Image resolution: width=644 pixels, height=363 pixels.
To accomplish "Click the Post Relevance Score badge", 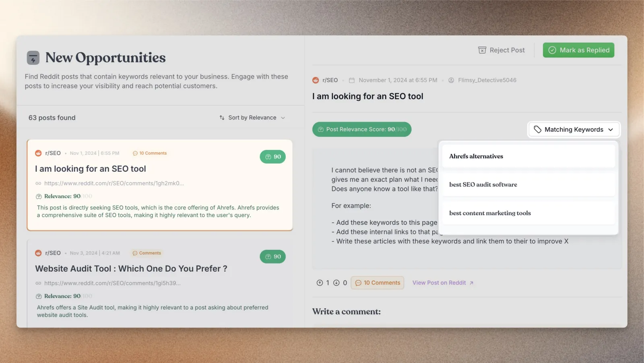I will [362, 129].
